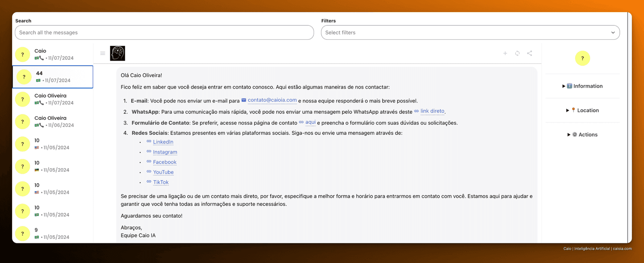Click the link icon next to YouTube
Viewport: 644px width, 263px height.
pyautogui.click(x=149, y=171)
